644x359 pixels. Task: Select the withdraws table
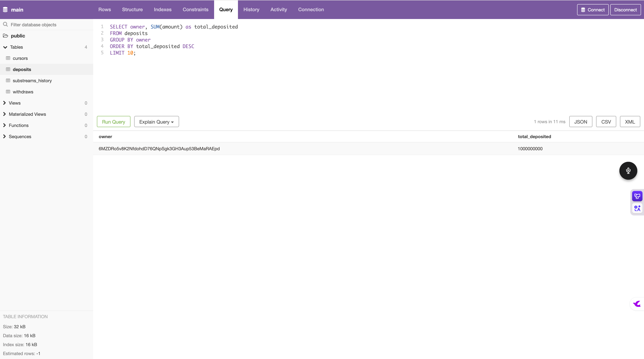(23, 92)
